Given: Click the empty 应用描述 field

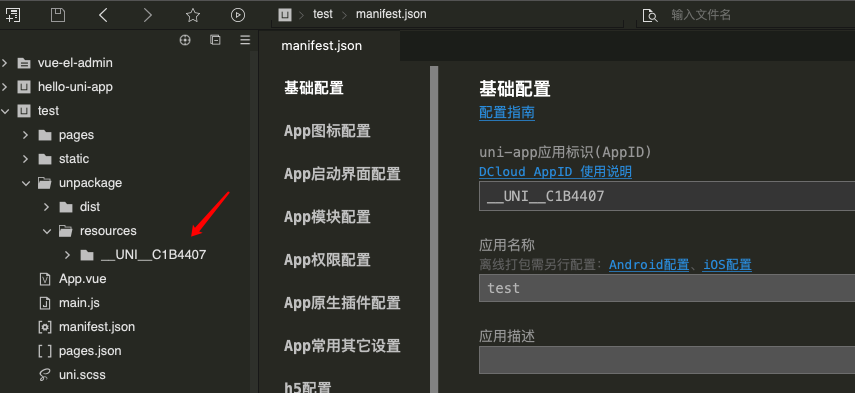Looking at the screenshot, I should click(667, 360).
